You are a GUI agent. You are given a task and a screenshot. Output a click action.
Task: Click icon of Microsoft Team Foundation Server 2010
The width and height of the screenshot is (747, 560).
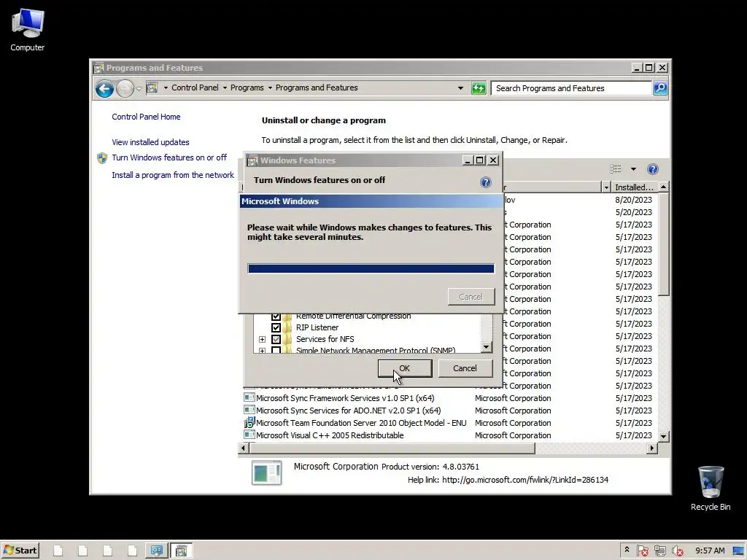[x=249, y=422]
